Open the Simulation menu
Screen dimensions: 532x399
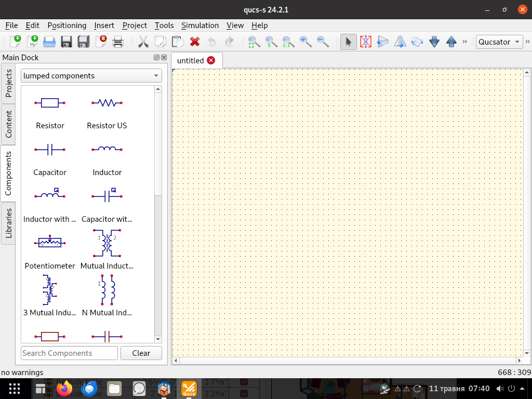click(x=200, y=25)
